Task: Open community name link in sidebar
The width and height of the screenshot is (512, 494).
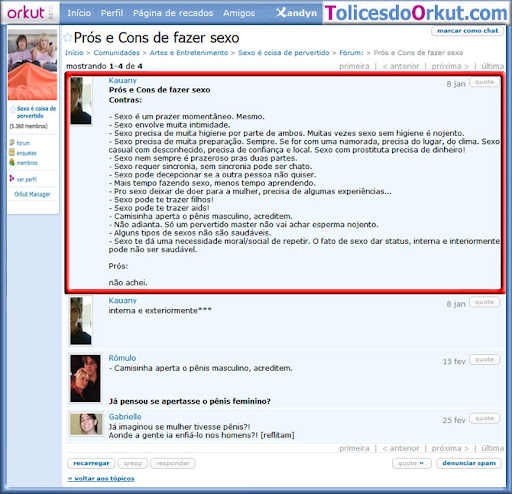Action: (36, 112)
